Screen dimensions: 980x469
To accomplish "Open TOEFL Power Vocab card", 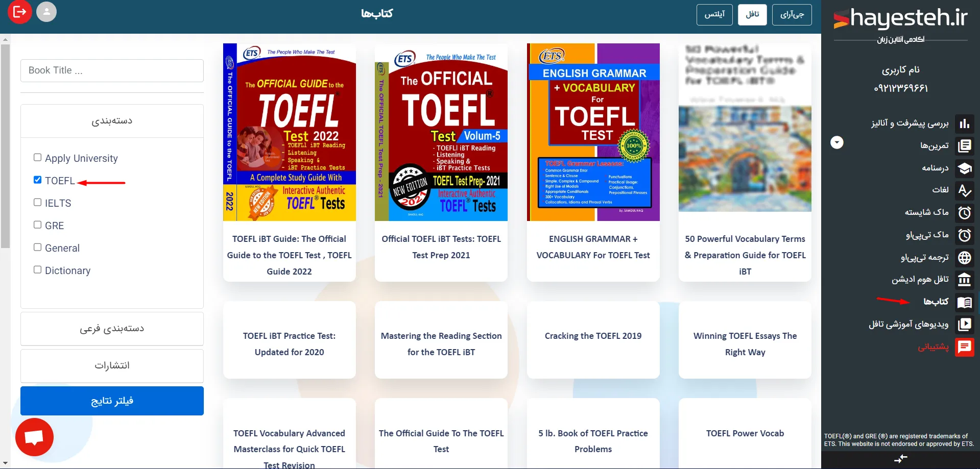I will [x=745, y=433].
